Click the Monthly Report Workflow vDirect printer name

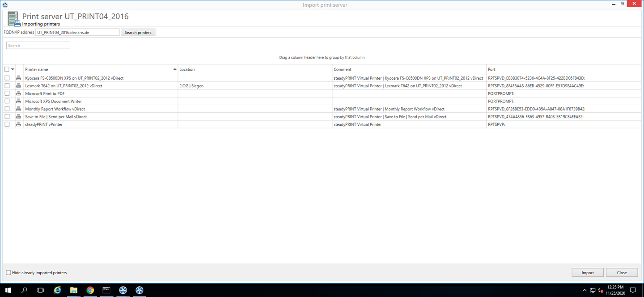tap(55, 109)
